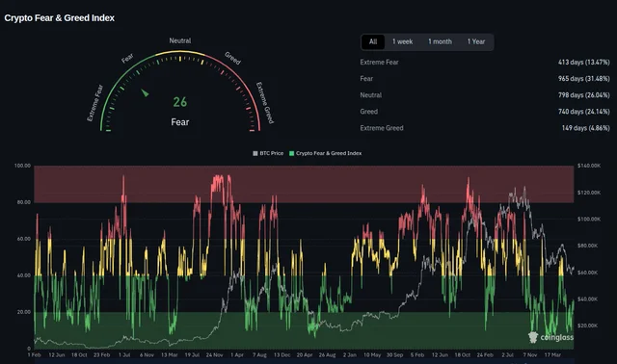Click the 40.00 left axis label
Image resolution: width=617 pixels, height=364 pixels.
tap(23, 275)
